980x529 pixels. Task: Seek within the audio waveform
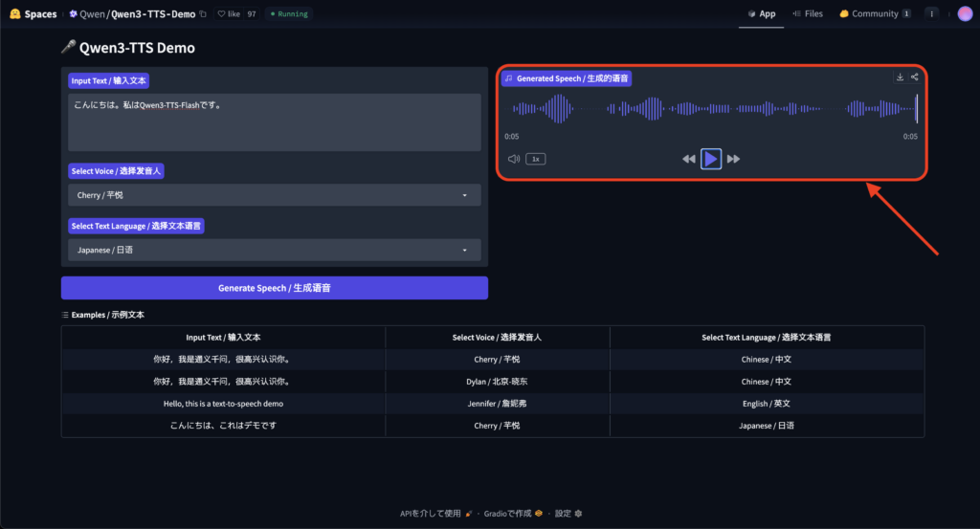711,109
